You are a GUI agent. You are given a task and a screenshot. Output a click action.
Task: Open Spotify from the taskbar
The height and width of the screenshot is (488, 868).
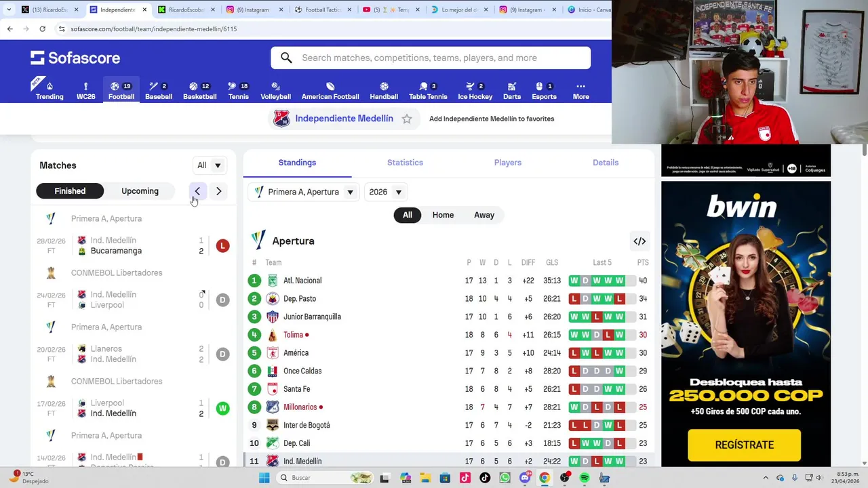click(585, 478)
